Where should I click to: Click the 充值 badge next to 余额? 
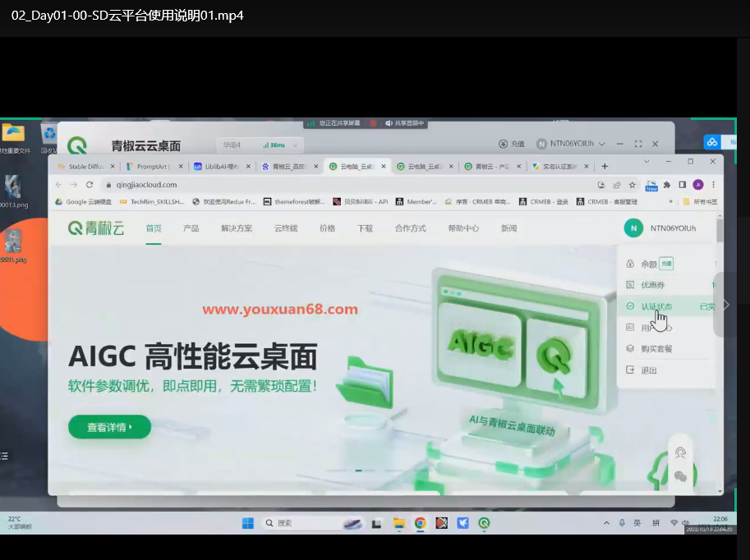[x=666, y=264]
